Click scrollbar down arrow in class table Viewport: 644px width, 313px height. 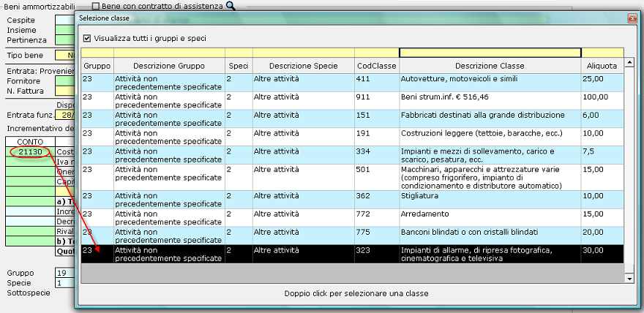click(629, 279)
